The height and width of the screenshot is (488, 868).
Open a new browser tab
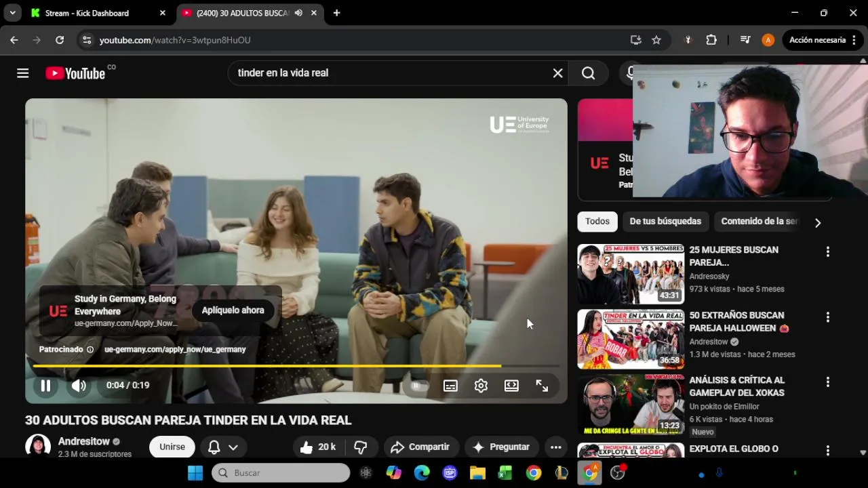tap(336, 13)
